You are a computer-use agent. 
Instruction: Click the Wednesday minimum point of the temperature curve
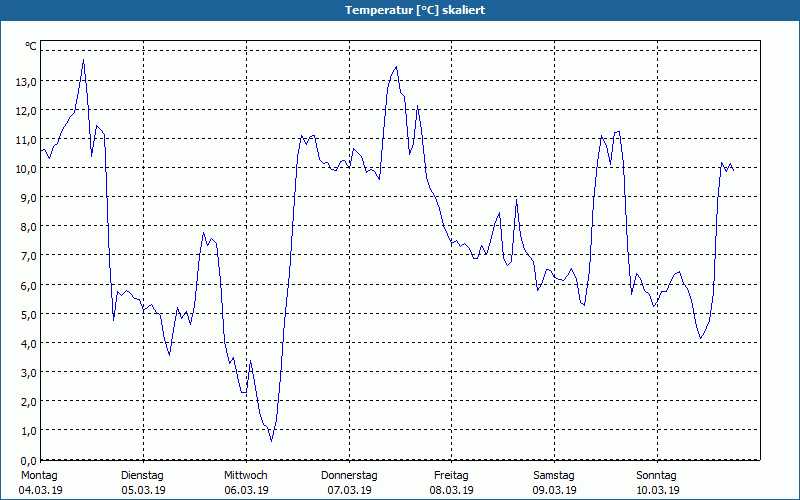(271, 441)
